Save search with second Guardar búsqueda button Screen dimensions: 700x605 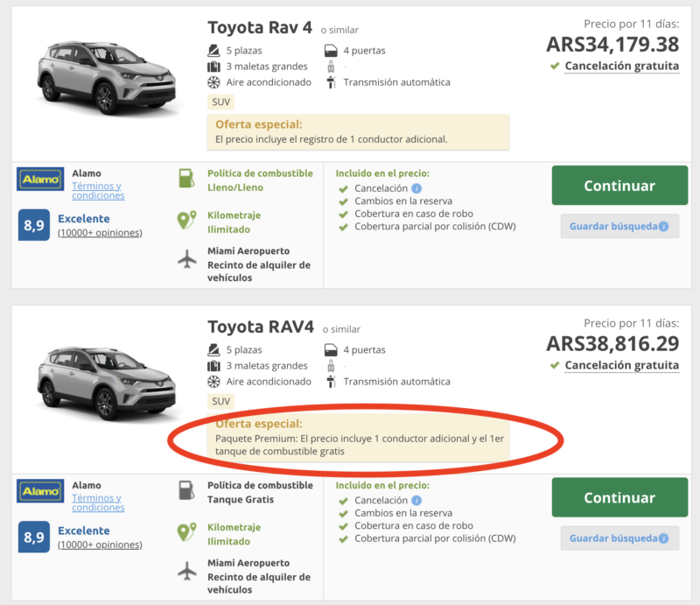point(619,538)
